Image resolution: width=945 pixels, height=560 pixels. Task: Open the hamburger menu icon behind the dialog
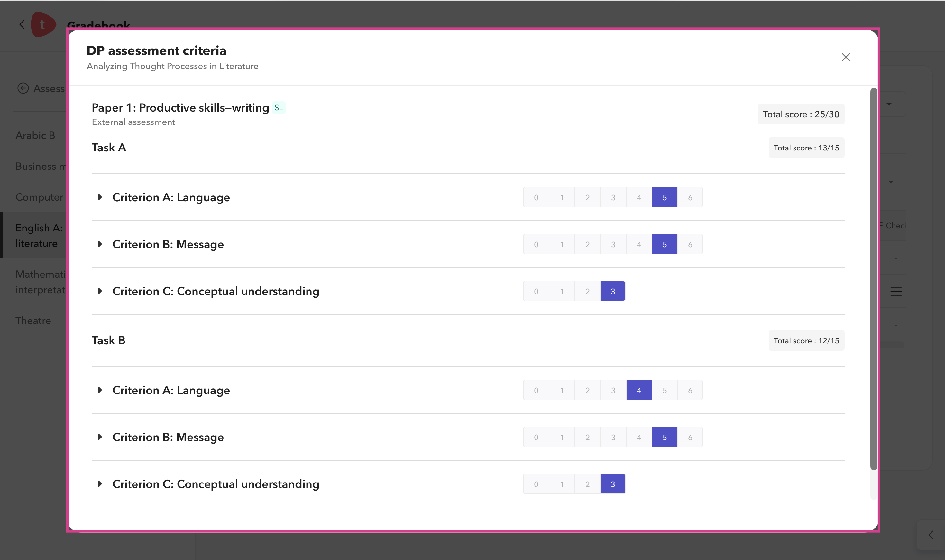tap(896, 291)
